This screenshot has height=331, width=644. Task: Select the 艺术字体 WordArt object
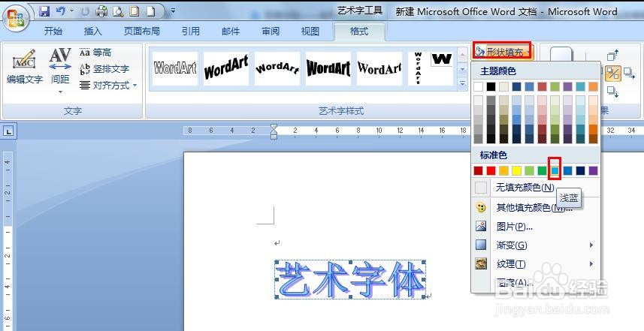(x=350, y=280)
